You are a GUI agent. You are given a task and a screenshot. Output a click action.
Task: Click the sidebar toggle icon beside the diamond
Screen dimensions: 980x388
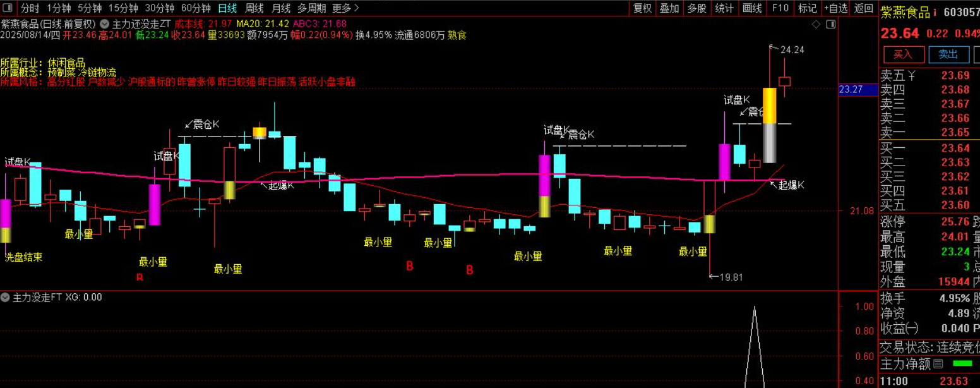click(x=830, y=24)
